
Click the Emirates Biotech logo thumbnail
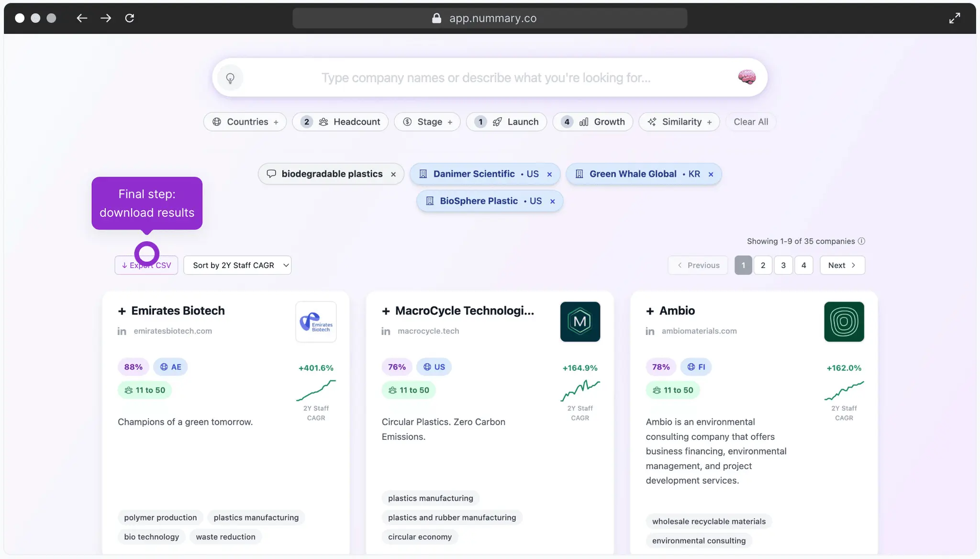(x=316, y=322)
